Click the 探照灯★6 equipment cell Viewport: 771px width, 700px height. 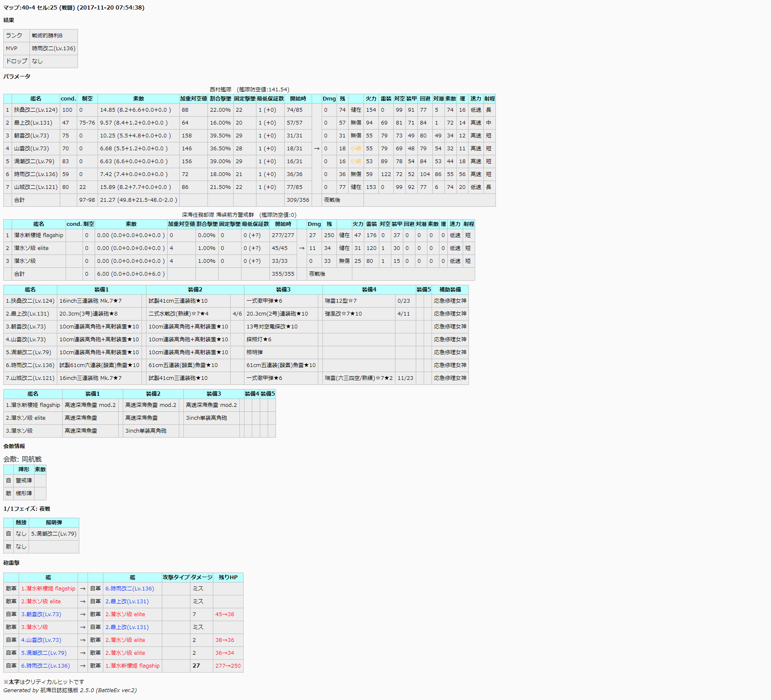tap(259, 340)
